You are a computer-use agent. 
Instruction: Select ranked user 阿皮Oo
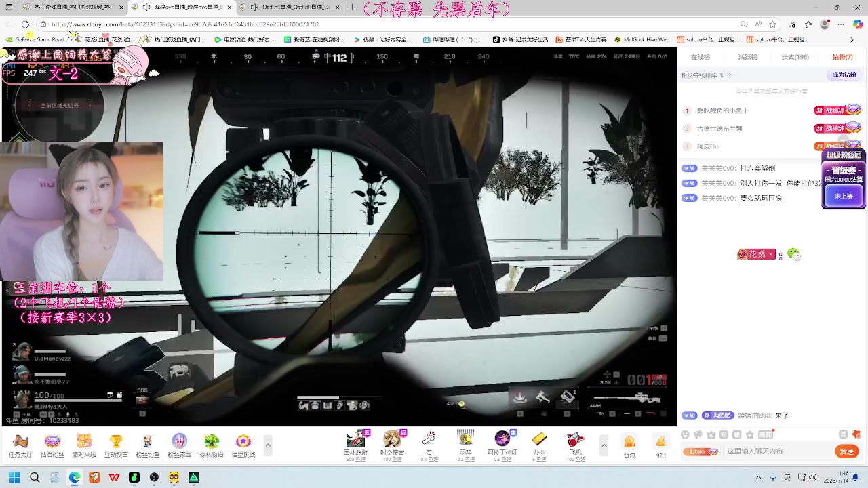pos(708,146)
